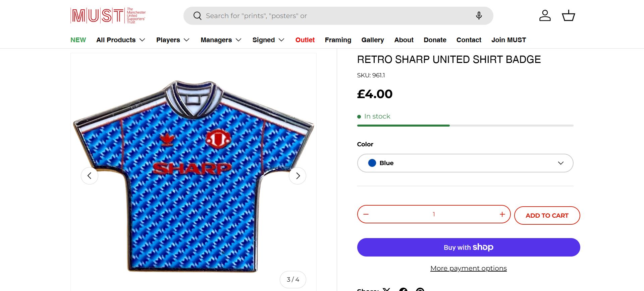Expand the All Products menu
The width and height of the screenshot is (644, 291).
click(121, 40)
